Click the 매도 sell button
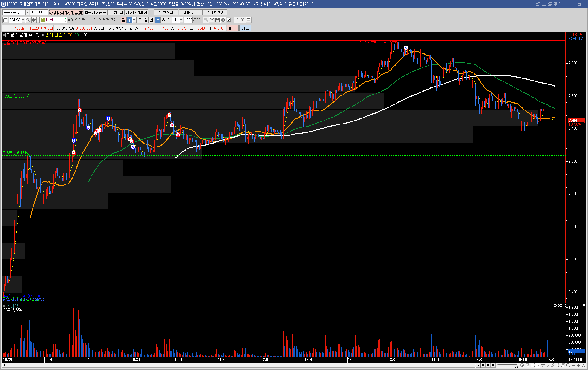The image size is (588, 370). pyautogui.click(x=245, y=28)
